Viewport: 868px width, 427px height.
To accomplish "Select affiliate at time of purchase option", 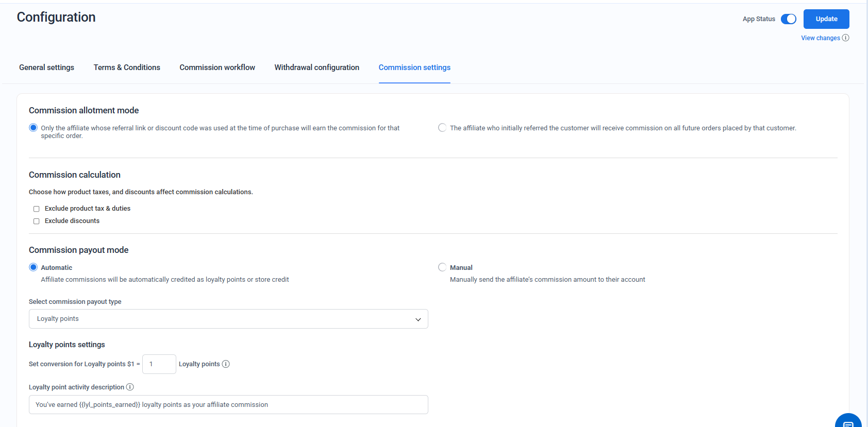I will [x=34, y=128].
